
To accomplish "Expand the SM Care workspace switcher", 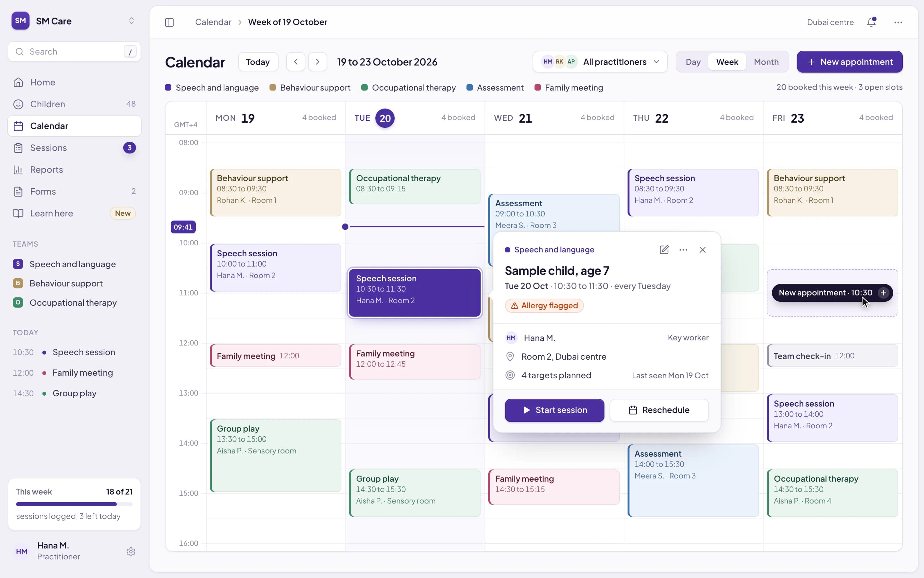I will click(131, 21).
